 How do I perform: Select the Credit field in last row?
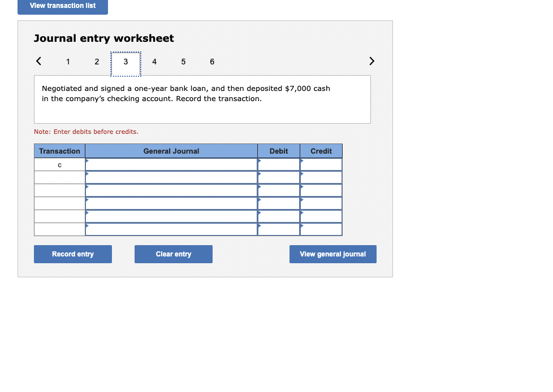point(321,230)
